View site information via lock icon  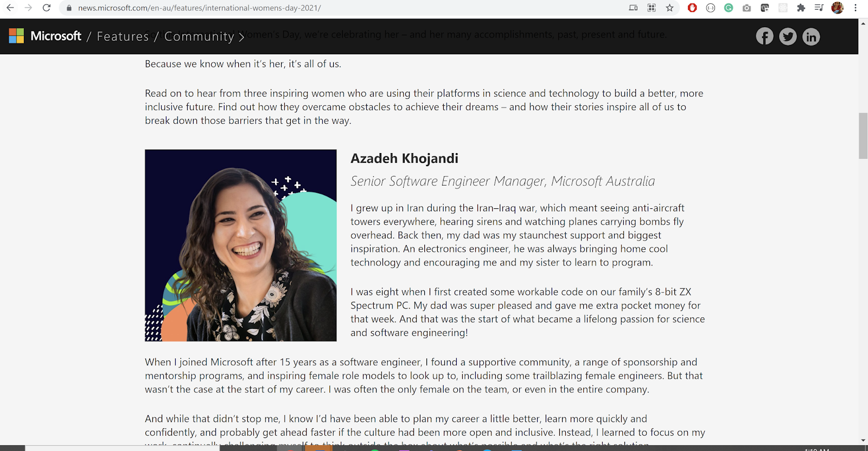pos(69,8)
